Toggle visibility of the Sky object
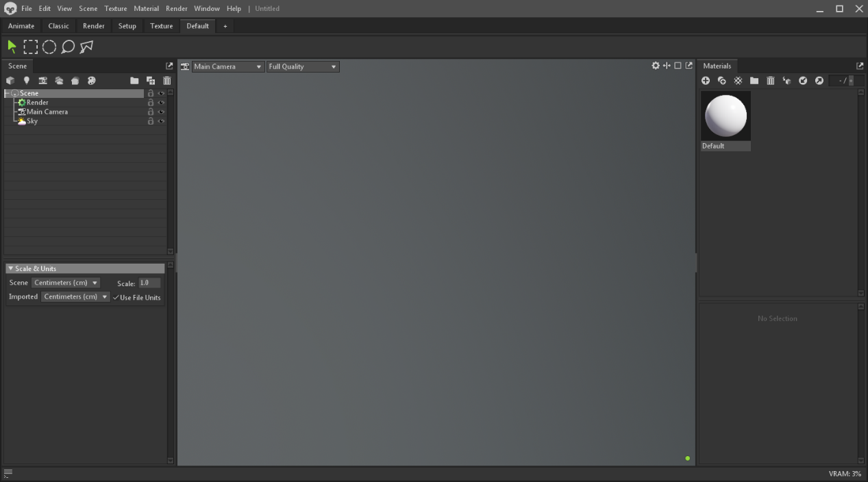Screen dimensions: 868x482 tap(161, 121)
